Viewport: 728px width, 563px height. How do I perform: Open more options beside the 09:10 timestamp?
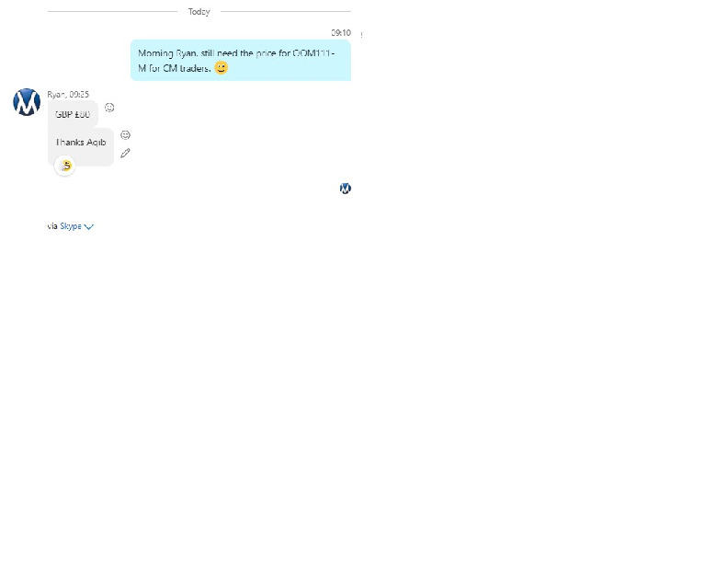(x=360, y=34)
